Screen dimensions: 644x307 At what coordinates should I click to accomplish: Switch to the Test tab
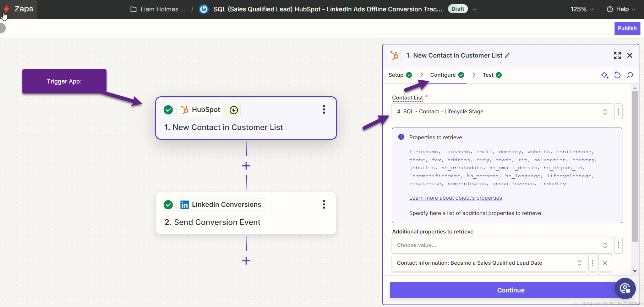492,75
